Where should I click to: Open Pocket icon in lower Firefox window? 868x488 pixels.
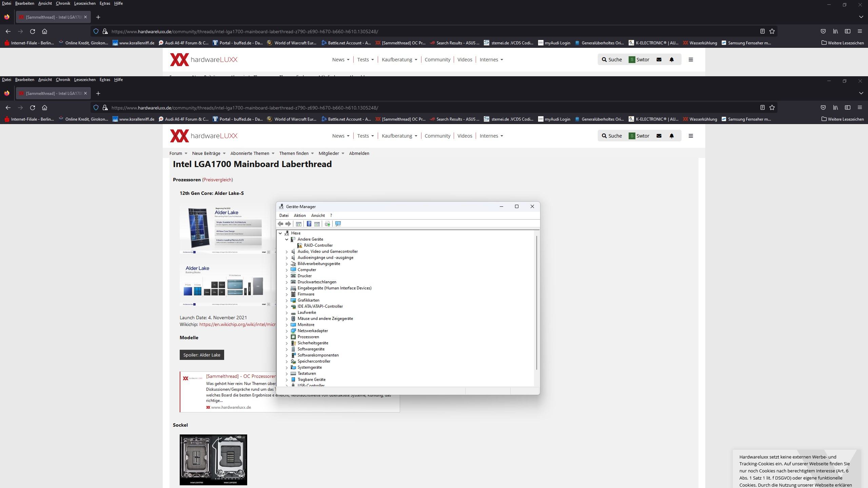point(823,108)
